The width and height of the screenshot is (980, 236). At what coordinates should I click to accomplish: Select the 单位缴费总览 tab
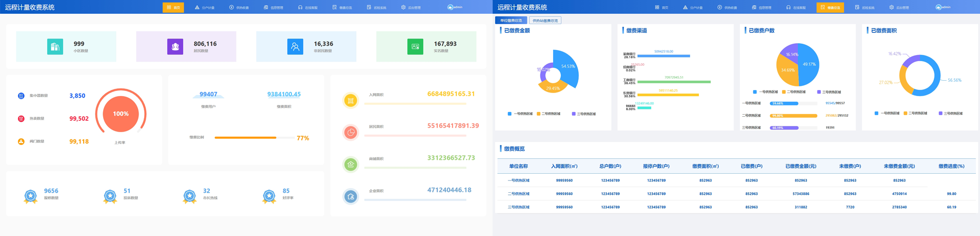point(511,21)
